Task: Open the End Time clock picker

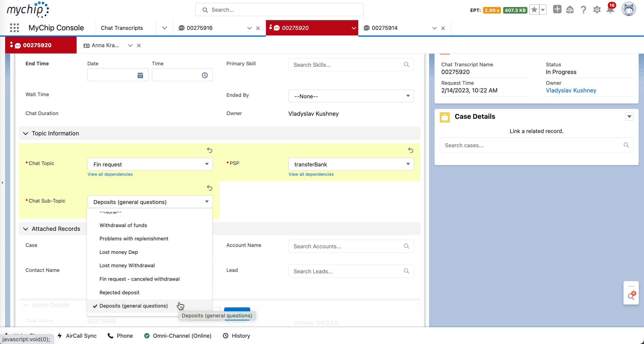Action: [204, 75]
